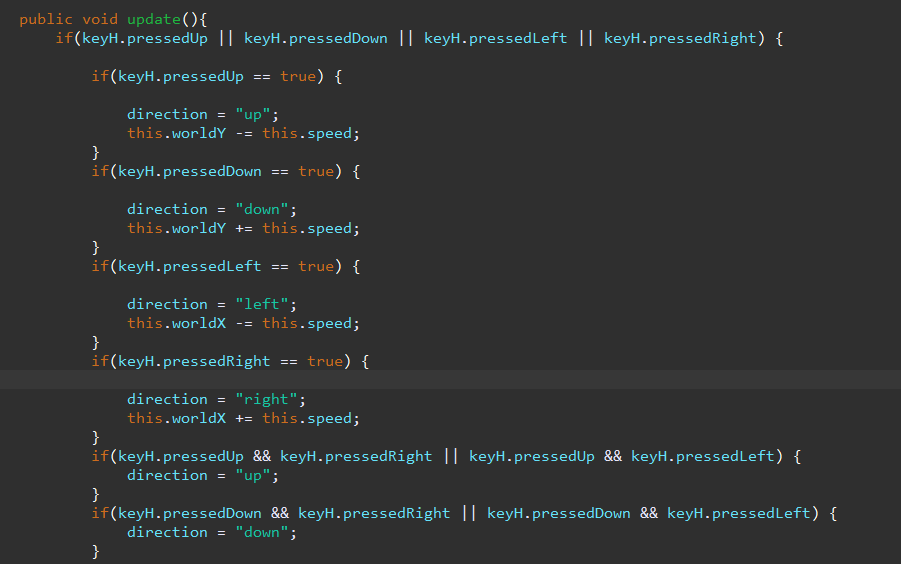
Task: Click keyH.pressedDown in the outer if condition
Action: coord(315,38)
